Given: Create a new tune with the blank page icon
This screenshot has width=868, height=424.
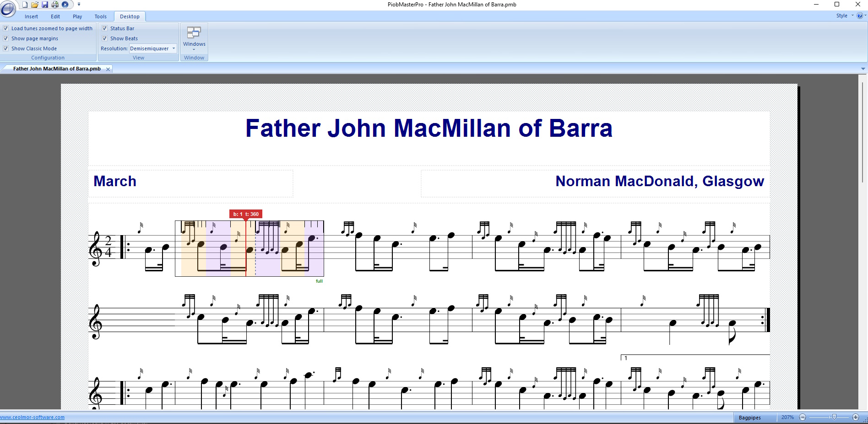Looking at the screenshot, I should (25, 5).
